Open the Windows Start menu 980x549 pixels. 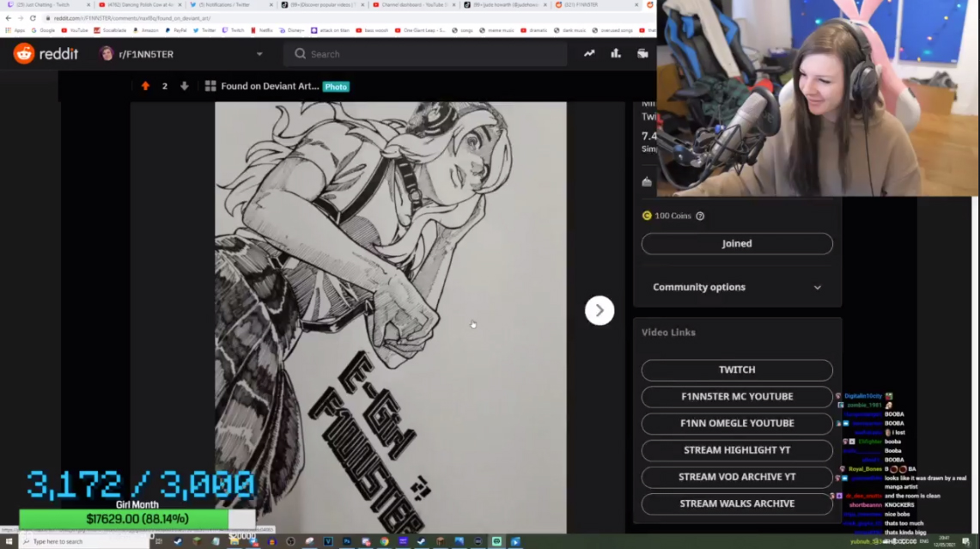tap(9, 541)
